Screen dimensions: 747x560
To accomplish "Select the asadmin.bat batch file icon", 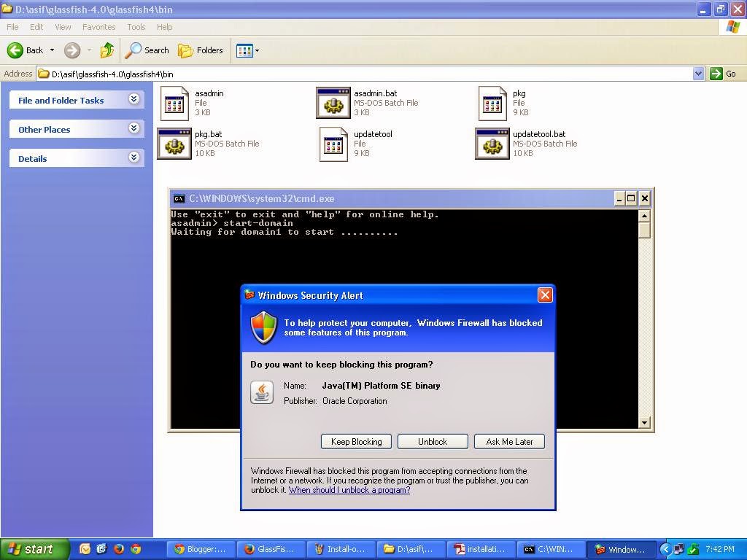I will click(333, 103).
